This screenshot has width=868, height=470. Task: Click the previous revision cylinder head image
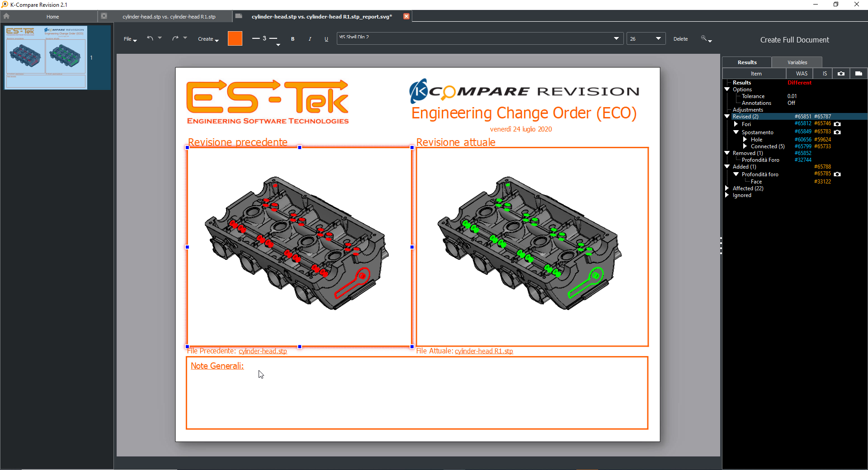[299, 247]
